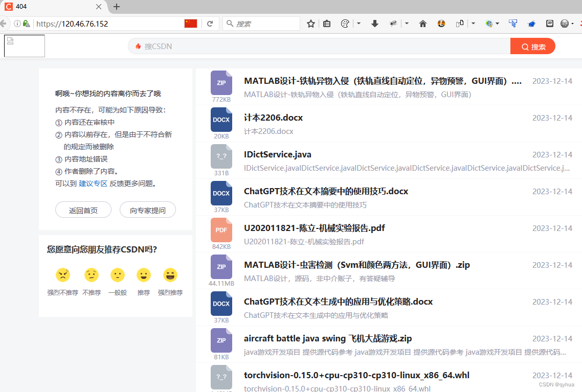582x392 pixels.
Task: Click the browser back arrow
Action: [4, 24]
